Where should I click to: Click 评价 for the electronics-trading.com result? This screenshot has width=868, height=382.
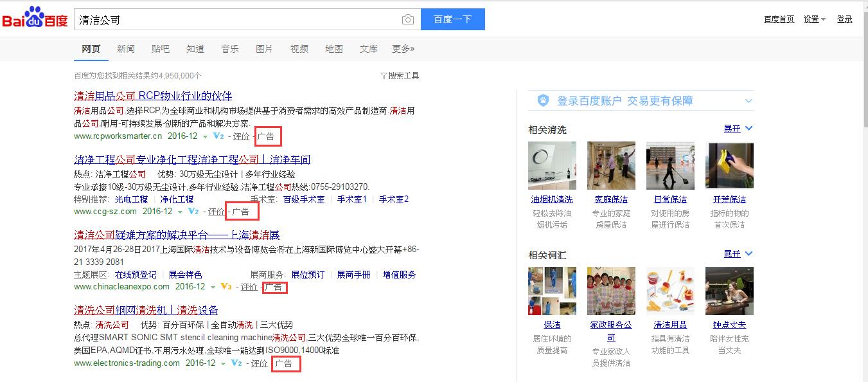(260, 363)
